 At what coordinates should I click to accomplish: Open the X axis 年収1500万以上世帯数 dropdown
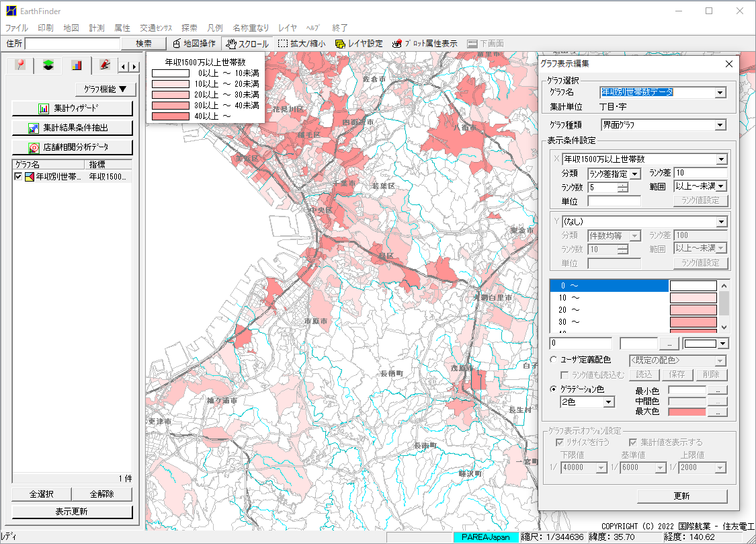coord(721,159)
